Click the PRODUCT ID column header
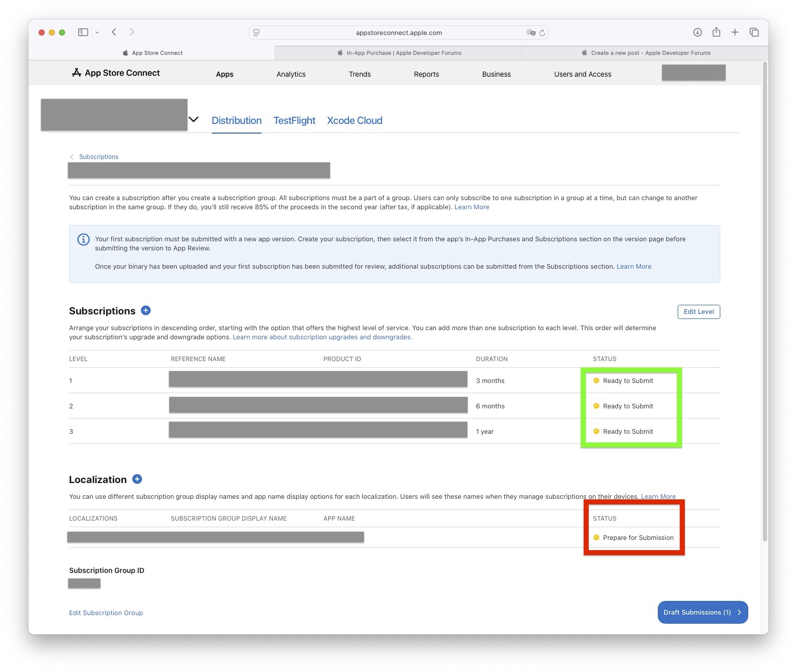797x672 pixels. pos(342,359)
